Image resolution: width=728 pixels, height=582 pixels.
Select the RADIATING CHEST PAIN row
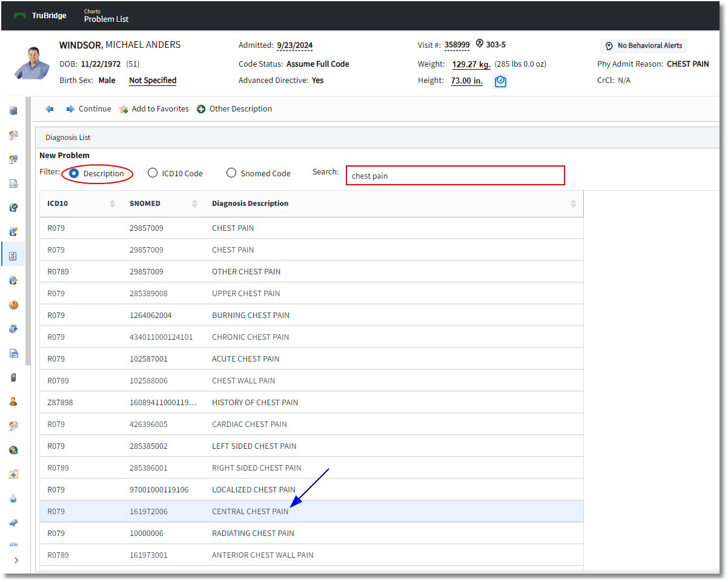click(311, 533)
